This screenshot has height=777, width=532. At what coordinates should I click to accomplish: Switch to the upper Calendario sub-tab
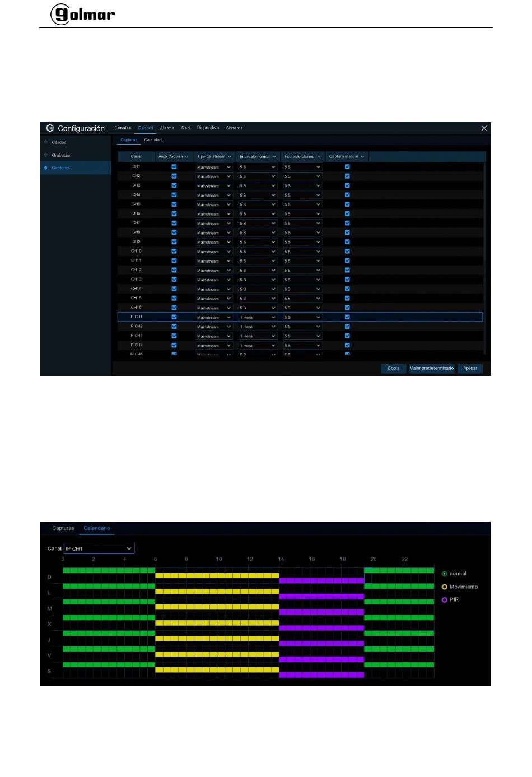coord(154,140)
